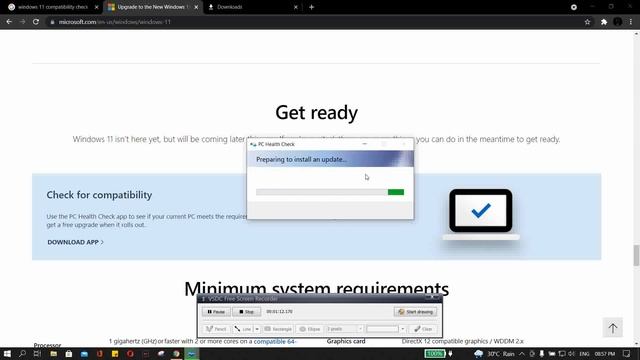This screenshot has height=360, width=640.
Task: Open the 30°C Rain weather widget
Action: 494,353
